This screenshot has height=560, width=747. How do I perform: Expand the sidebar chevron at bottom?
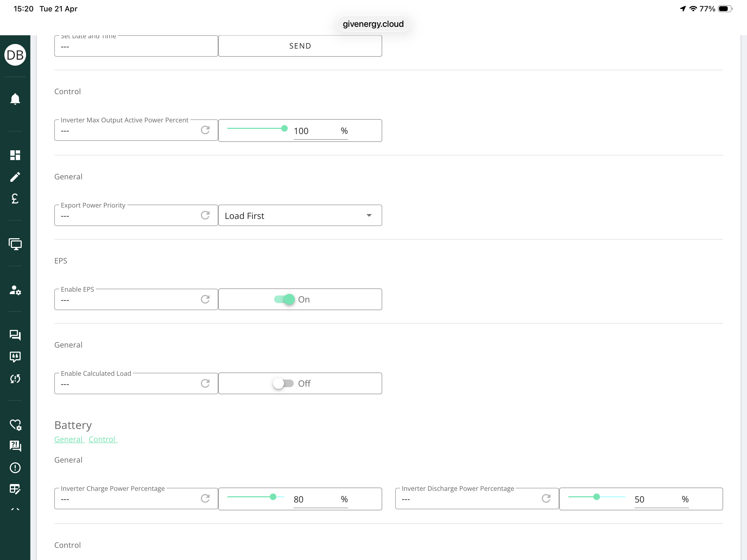(x=15, y=509)
